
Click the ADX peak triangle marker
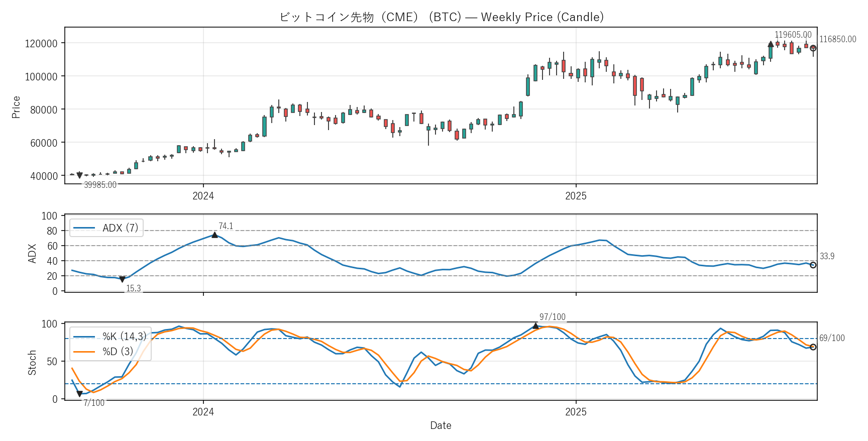(214, 235)
